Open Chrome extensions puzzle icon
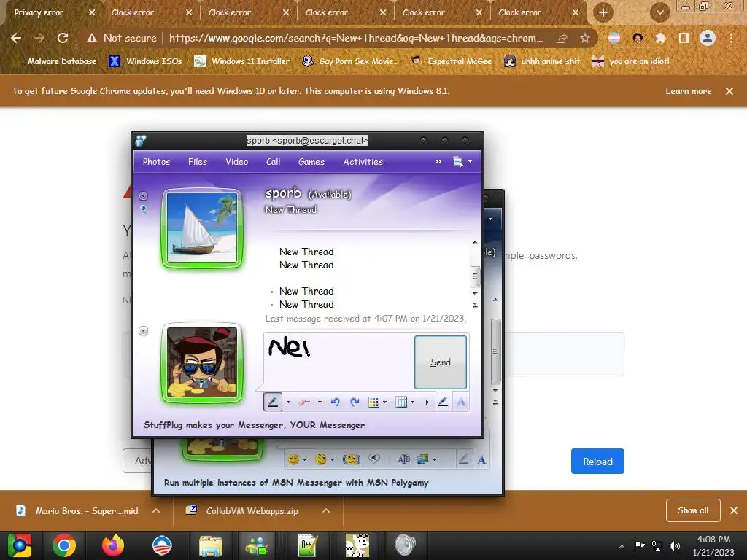The image size is (747, 560). pyautogui.click(x=660, y=38)
